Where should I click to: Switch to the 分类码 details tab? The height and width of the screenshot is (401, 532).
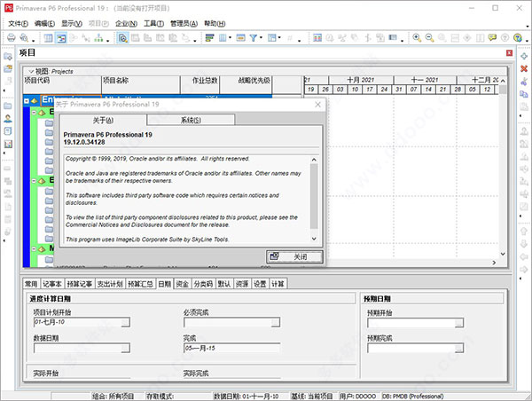click(203, 284)
